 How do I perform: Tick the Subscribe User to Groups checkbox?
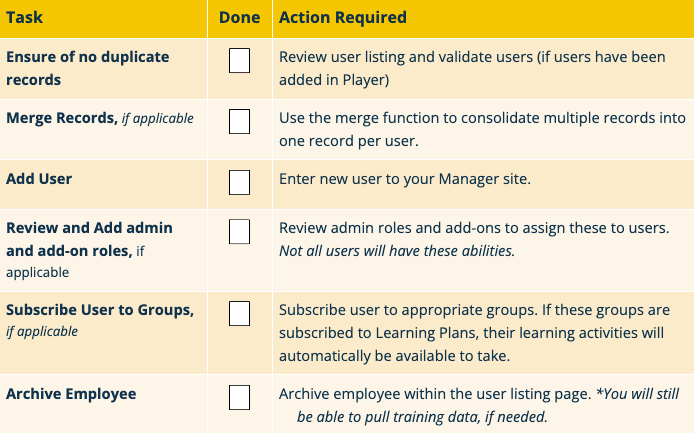[x=240, y=314]
